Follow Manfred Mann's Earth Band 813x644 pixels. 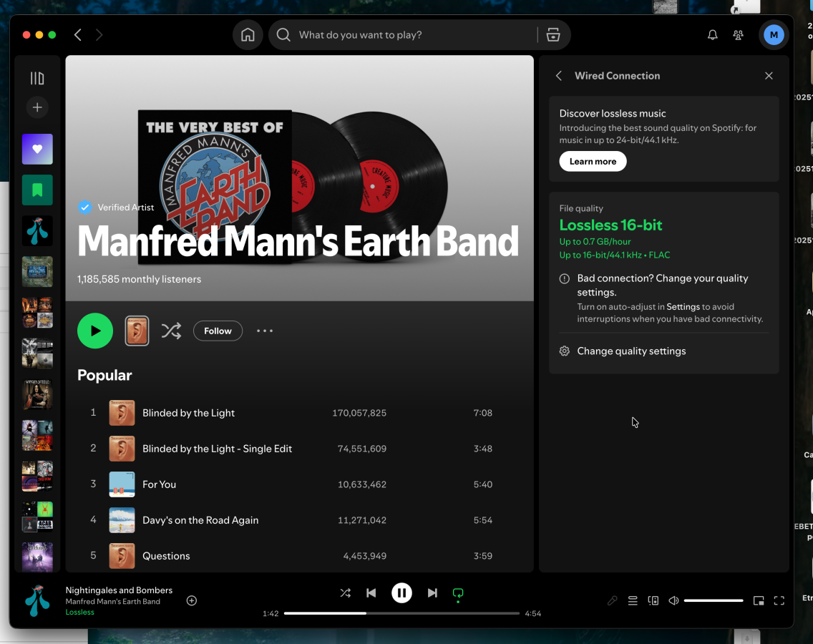click(x=218, y=331)
